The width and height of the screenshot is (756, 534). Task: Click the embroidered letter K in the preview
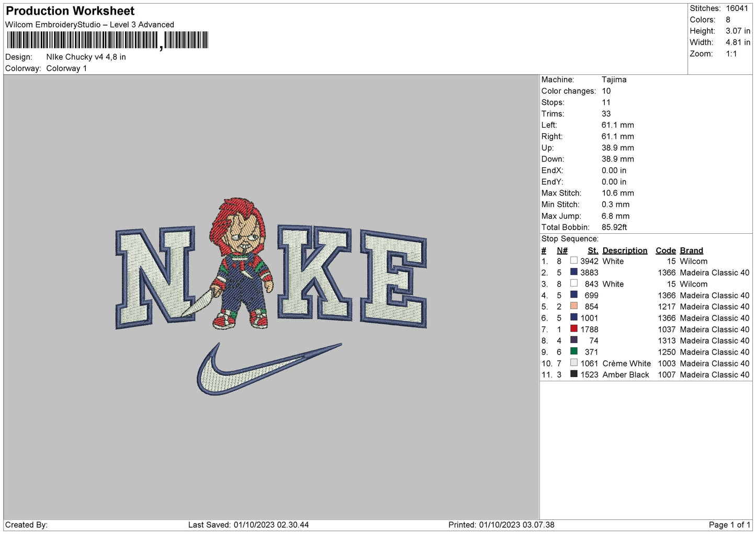click(314, 272)
